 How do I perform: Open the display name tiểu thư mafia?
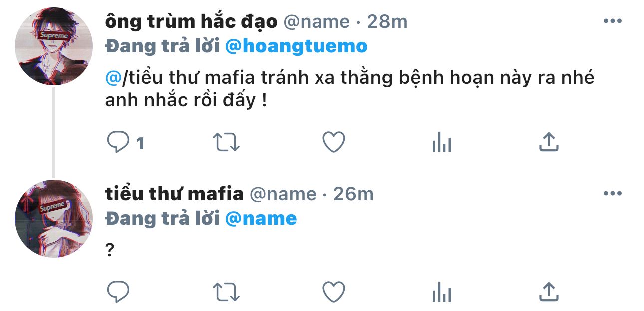(175, 194)
